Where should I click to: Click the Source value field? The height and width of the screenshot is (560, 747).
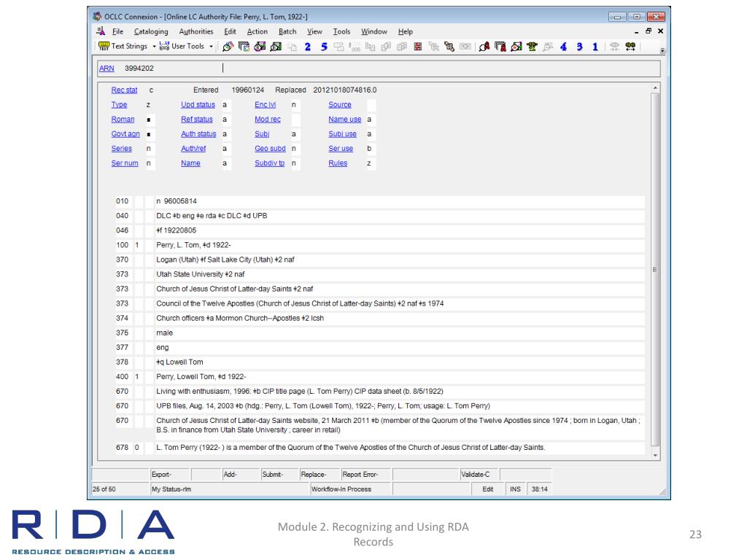tap(371, 105)
